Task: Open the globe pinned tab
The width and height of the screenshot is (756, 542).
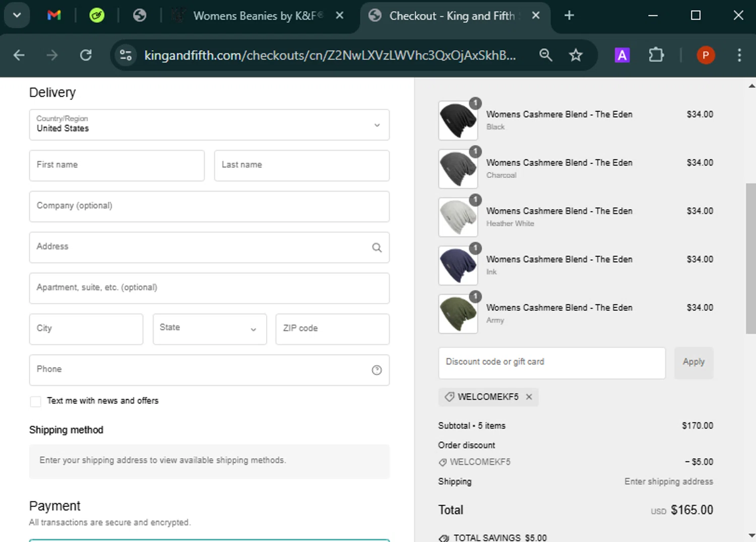Action: (x=140, y=15)
